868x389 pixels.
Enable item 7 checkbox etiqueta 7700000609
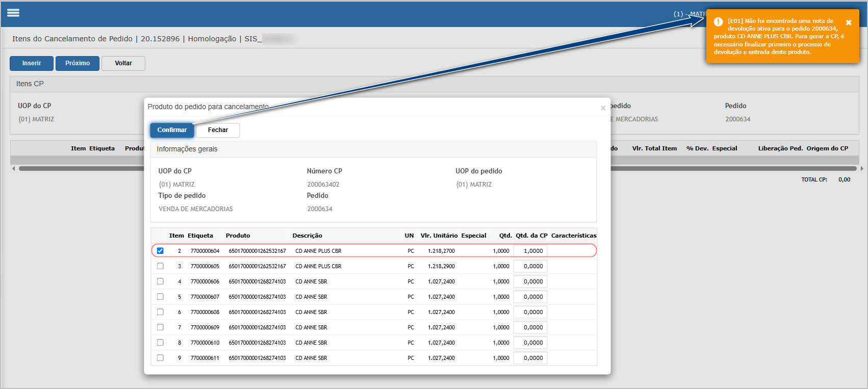[x=160, y=327]
